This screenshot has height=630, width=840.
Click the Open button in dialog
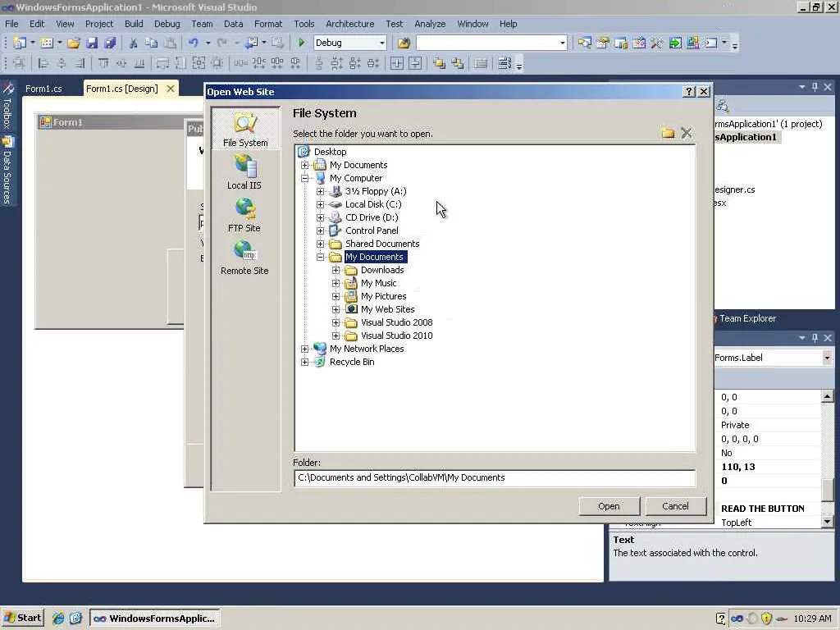point(609,506)
